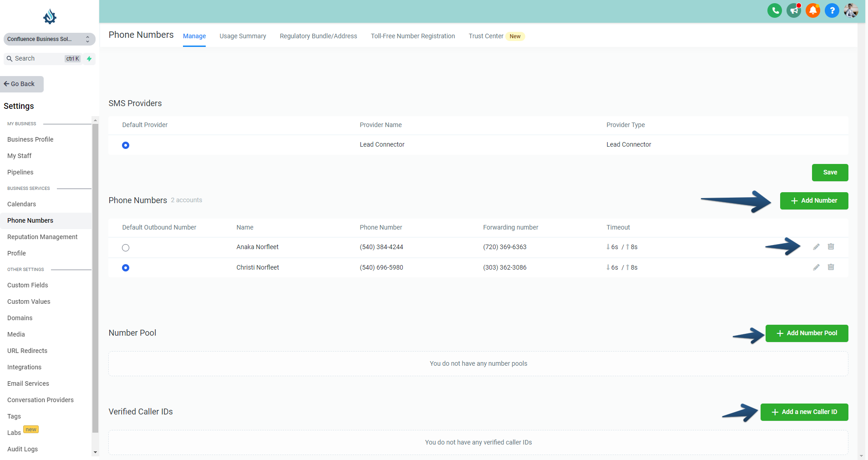Viewport: 868px width, 460px height.
Task: Open Reputation Management settings
Action: pyautogui.click(x=42, y=237)
